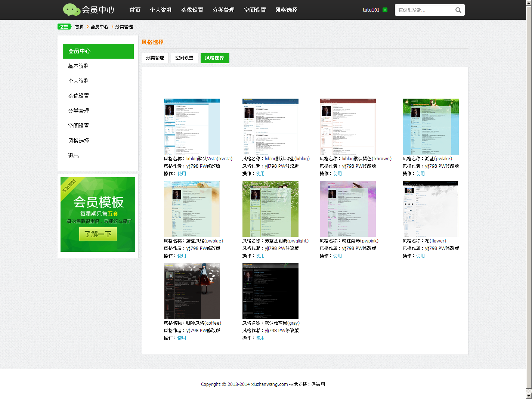The width and height of the screenshot is (532, 399).
Task: Click 使用 under 芳草丛明调 pwglight style
Action: click(260, 256)
